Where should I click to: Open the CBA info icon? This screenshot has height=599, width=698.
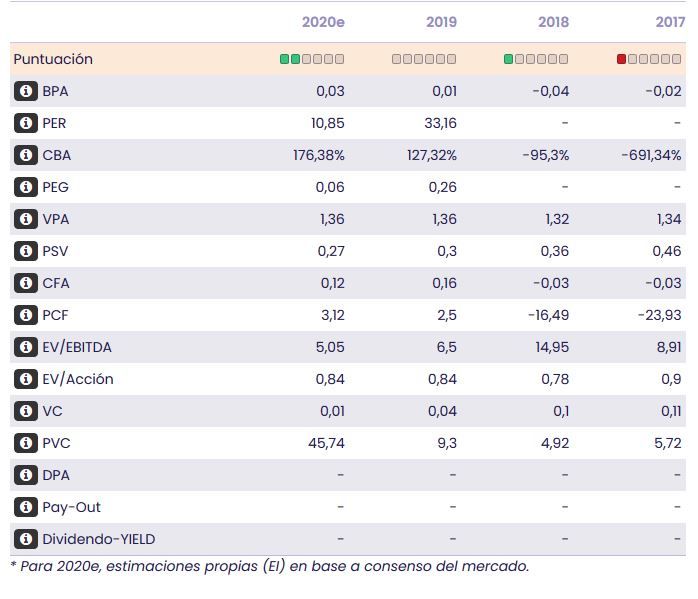pos(25,155)
